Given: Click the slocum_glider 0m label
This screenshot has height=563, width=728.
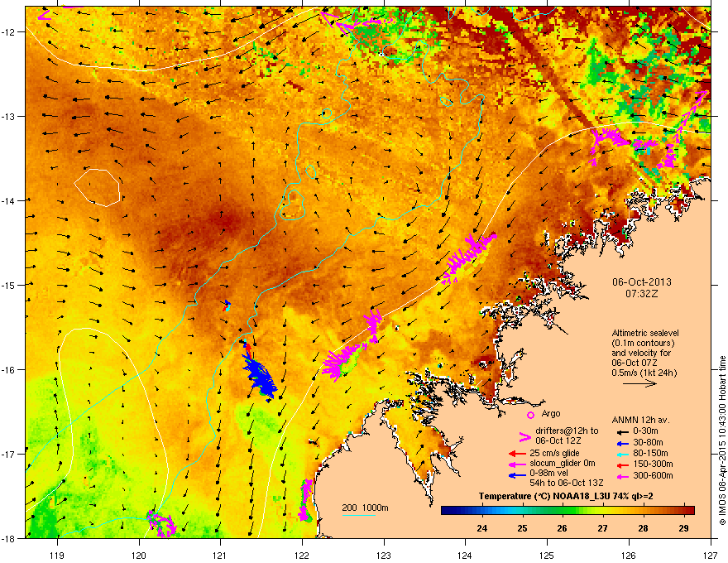Looking at the screenshot, I should click(x=563, y=464).
